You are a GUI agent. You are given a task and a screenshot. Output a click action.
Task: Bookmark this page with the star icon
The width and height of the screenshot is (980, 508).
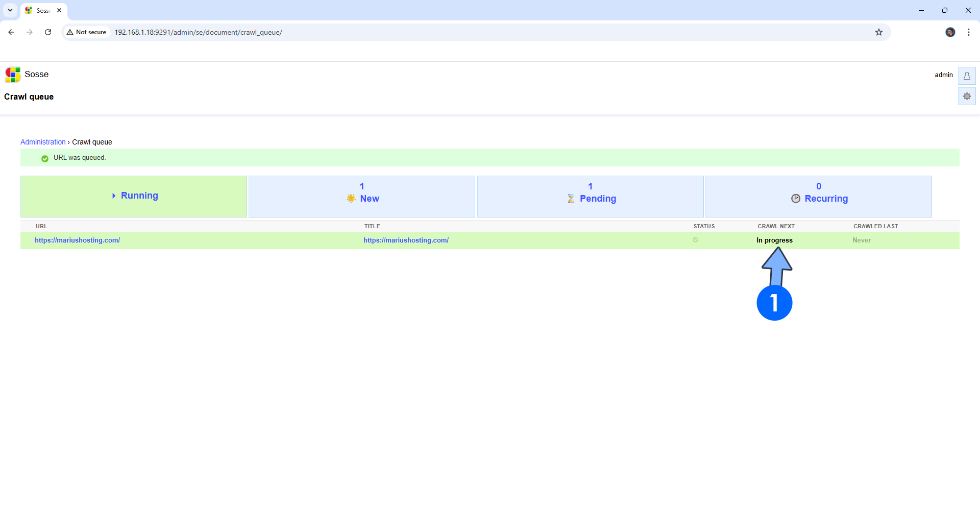point(879,32)
